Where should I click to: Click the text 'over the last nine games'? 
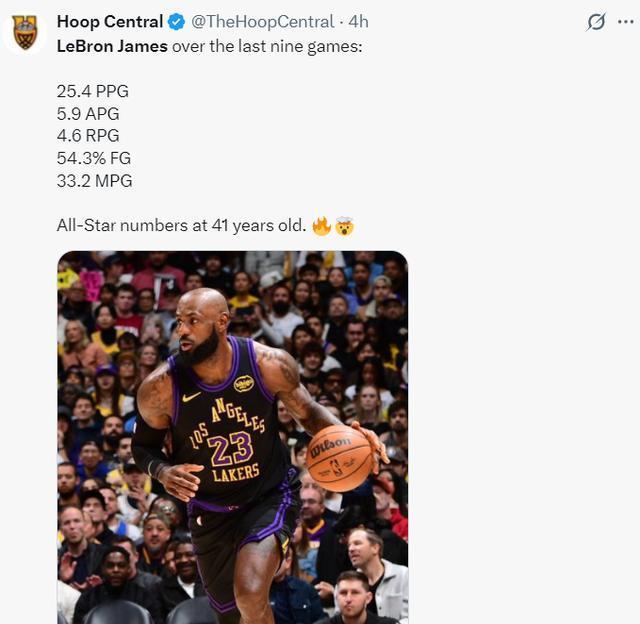coord(266,46)
